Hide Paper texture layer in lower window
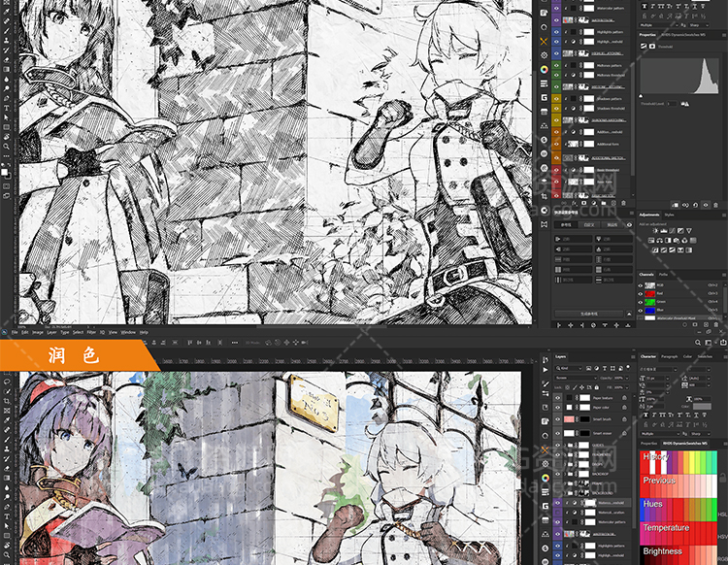The width and height of the screenshot is (728, 565). pos(557,398)
